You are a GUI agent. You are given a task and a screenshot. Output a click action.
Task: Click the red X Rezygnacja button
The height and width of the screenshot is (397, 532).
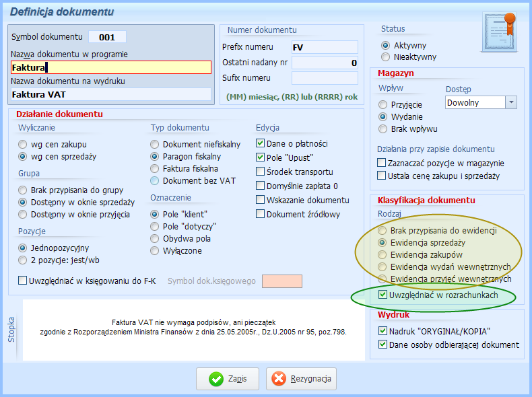[301, 379]
